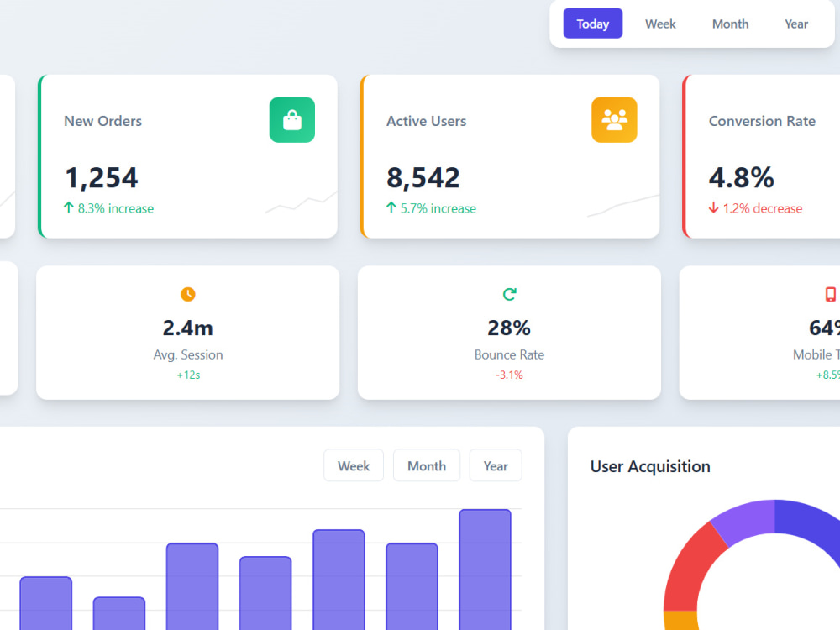Click the New Orders card title

point(102,121)
